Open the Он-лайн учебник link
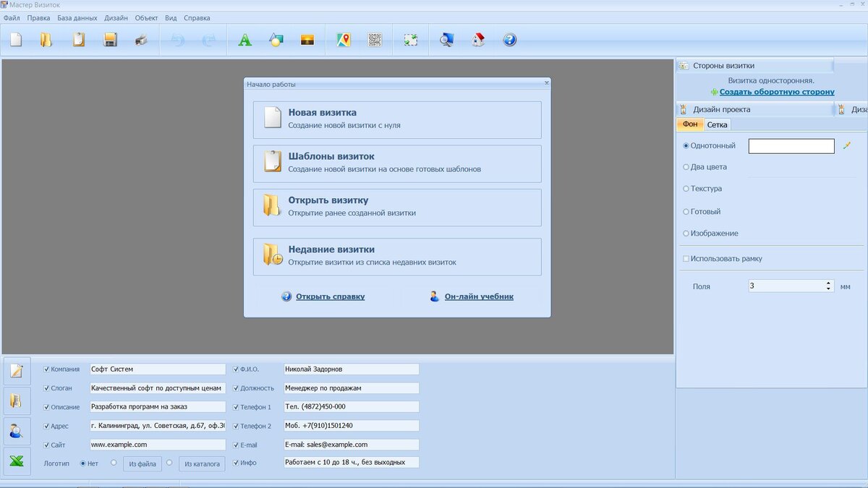The width and height of the screenshot is (868, 488). point(479,296)
